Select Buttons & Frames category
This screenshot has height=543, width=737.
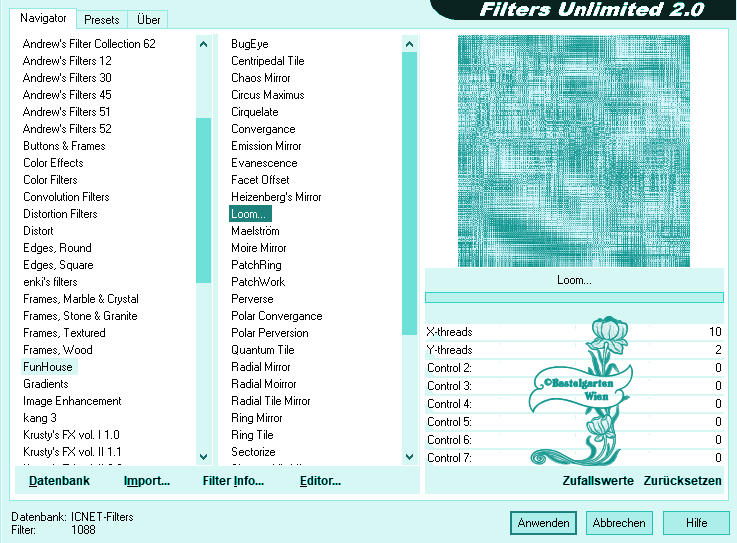click(64, 146)
